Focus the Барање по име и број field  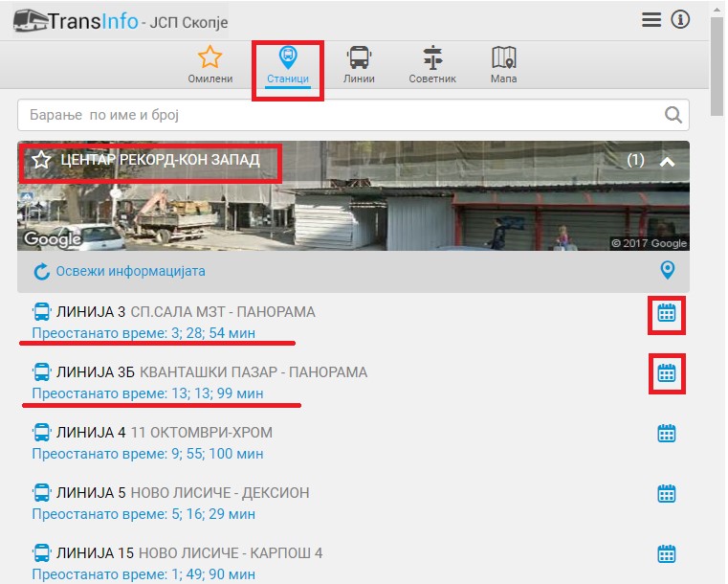[353, 115]
